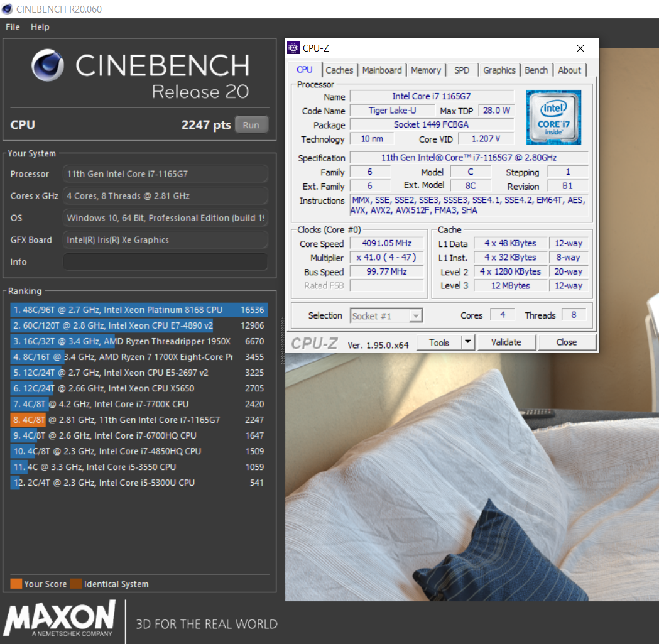
Task: Click the Bus Speed value 99.77 MHz
Action: [386, 271]
